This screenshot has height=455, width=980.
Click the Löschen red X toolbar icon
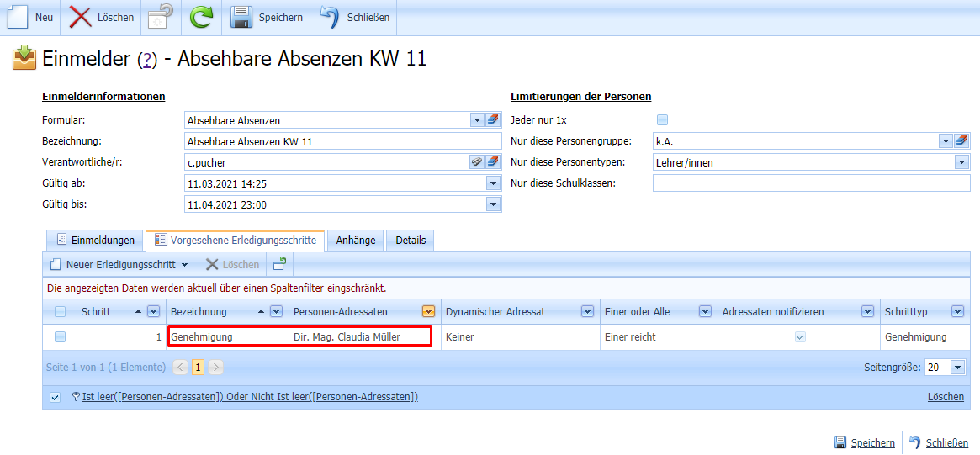pyautogui.click(x=82, y=18)
